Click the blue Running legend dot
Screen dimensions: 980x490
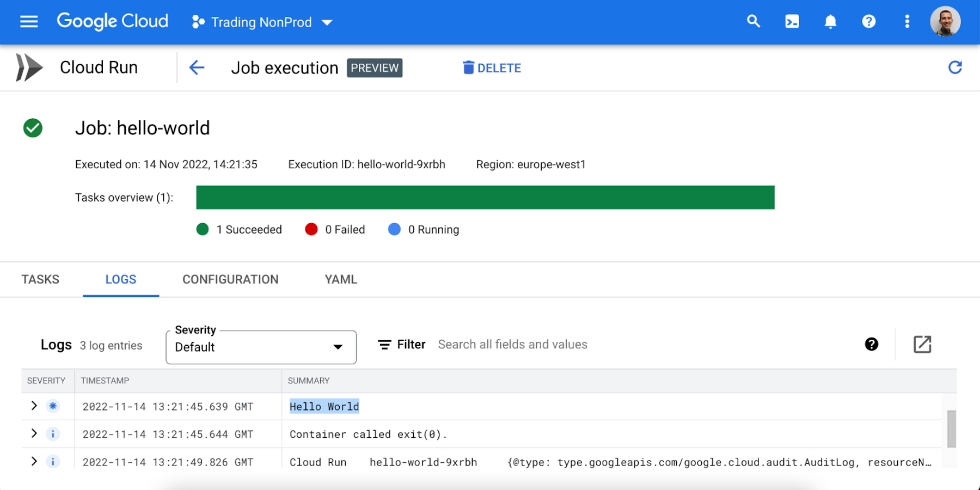[394, 229]
